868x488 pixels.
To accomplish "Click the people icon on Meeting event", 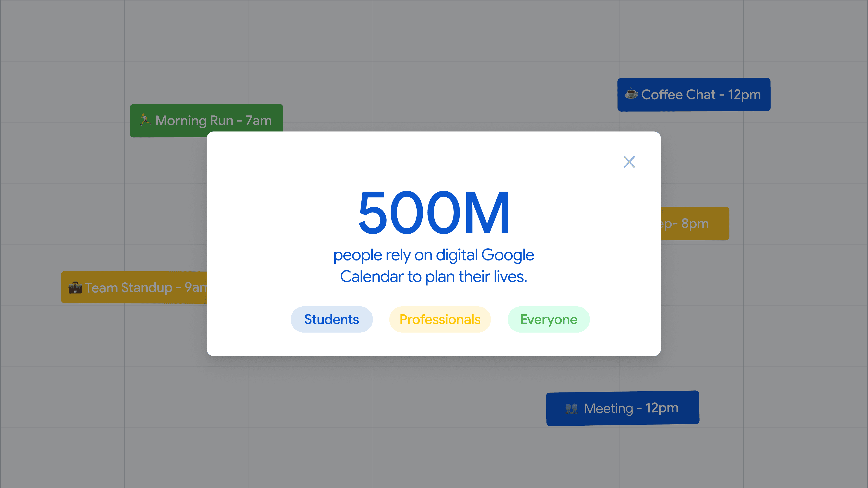I will coord(571,408).
